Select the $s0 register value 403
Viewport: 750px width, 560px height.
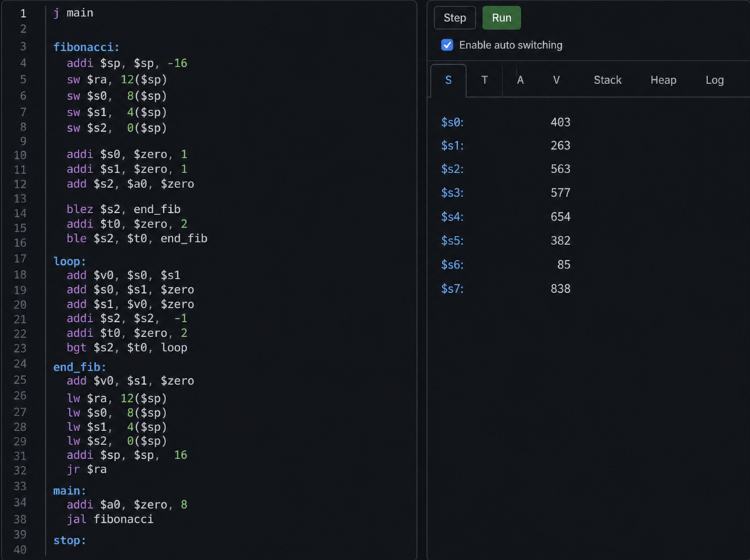tap(560, 123)
